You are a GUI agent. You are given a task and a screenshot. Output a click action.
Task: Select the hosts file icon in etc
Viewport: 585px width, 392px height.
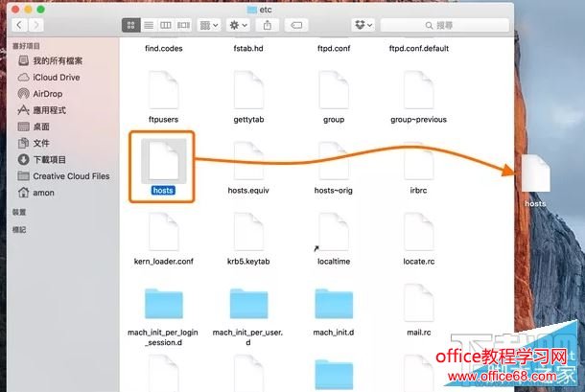click(x=163, y=161)
